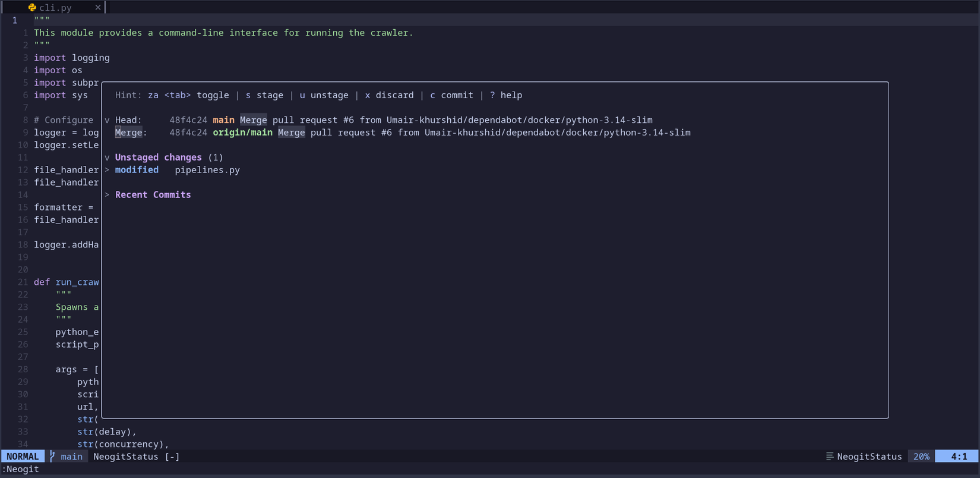The image size is (980, 478).
Task: Click the 'Head:' label
Action: tap(128, 120)
